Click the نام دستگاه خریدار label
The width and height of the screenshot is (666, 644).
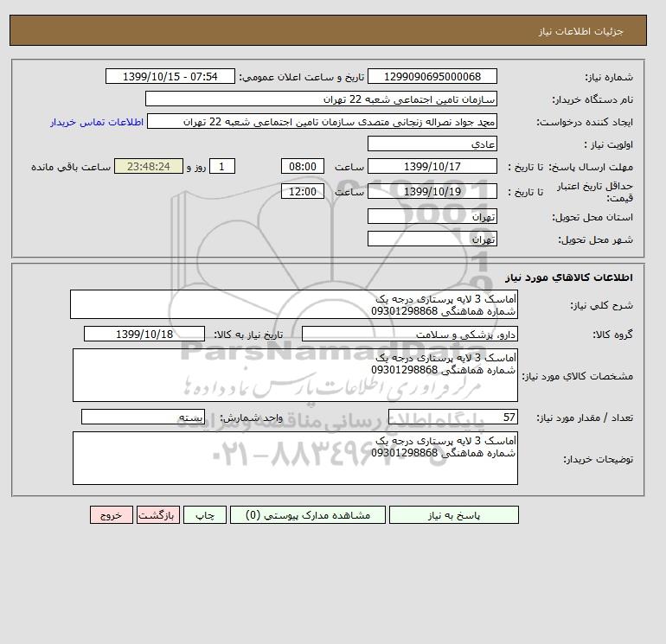tap(592, 99)
